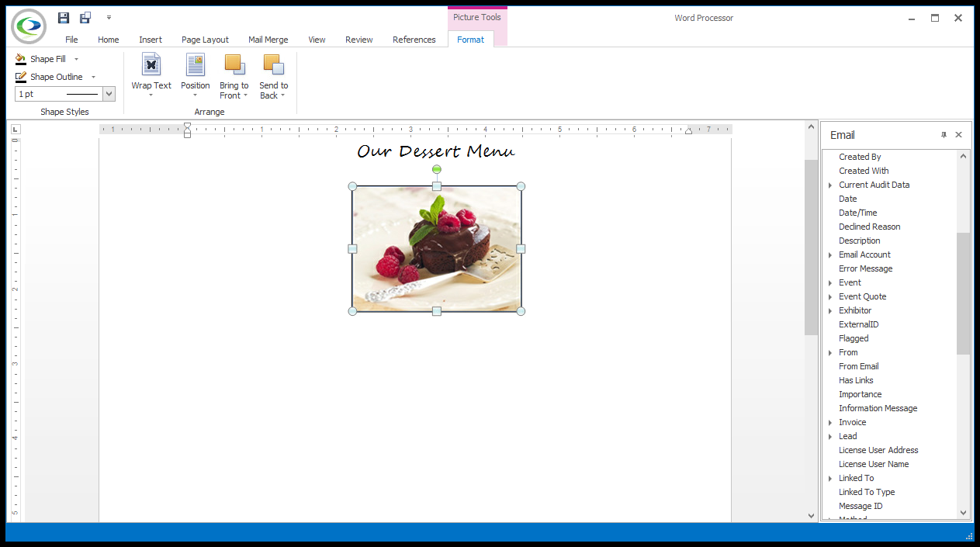
Task: Expand the Email Account node
Action: [x=830, y=254]
